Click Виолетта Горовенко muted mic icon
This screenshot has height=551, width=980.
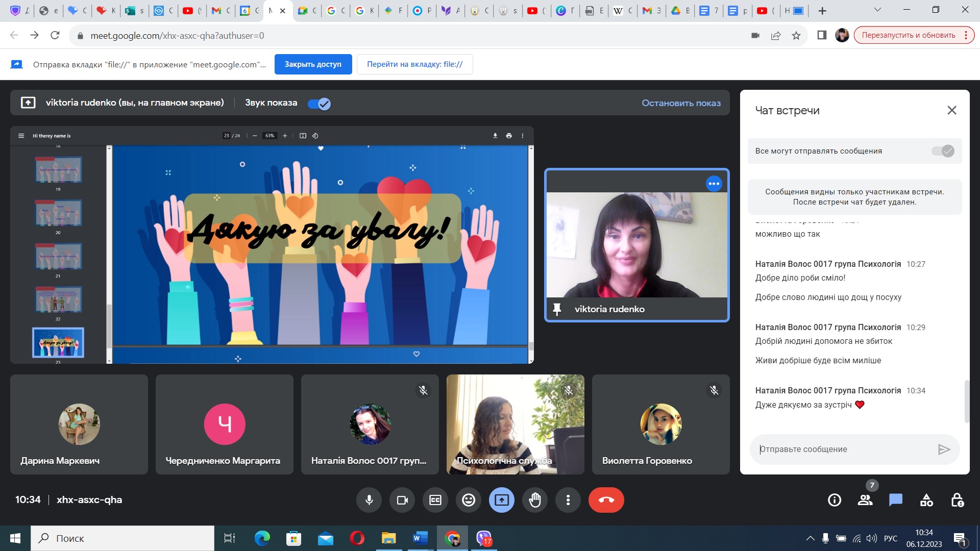click(x=714, y=390)
